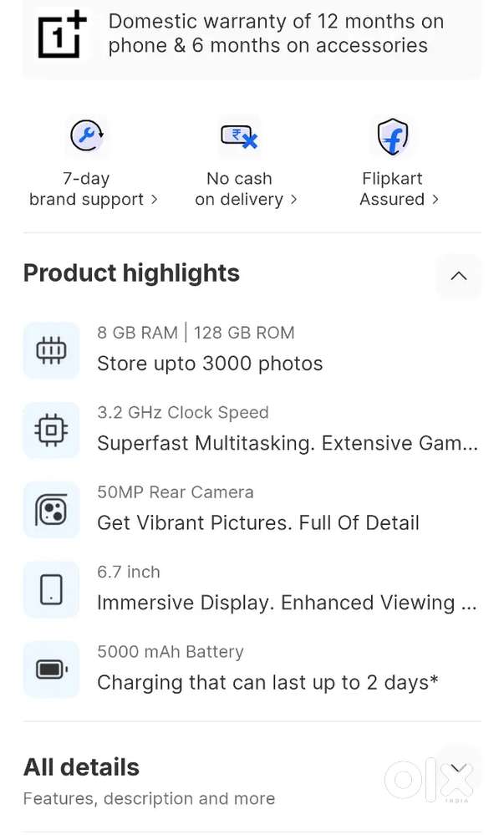Viewport: 504px width, 835px height.
Task: Tap the domestic warranty information text
Action: tap(276, 33)
